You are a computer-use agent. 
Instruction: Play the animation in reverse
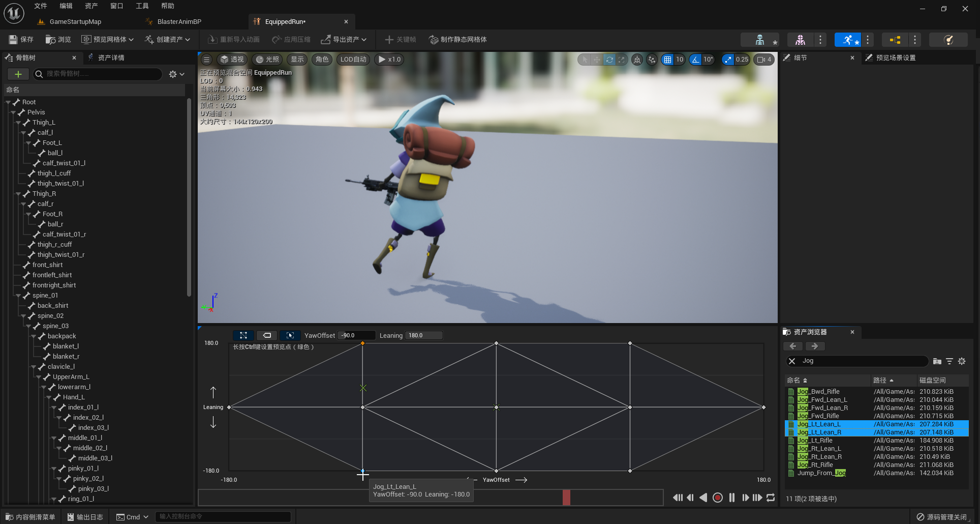point(703,498)
